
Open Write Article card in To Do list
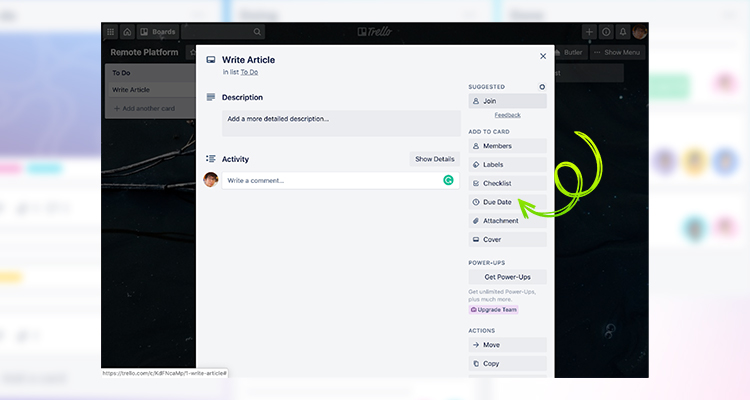[151, 89]
